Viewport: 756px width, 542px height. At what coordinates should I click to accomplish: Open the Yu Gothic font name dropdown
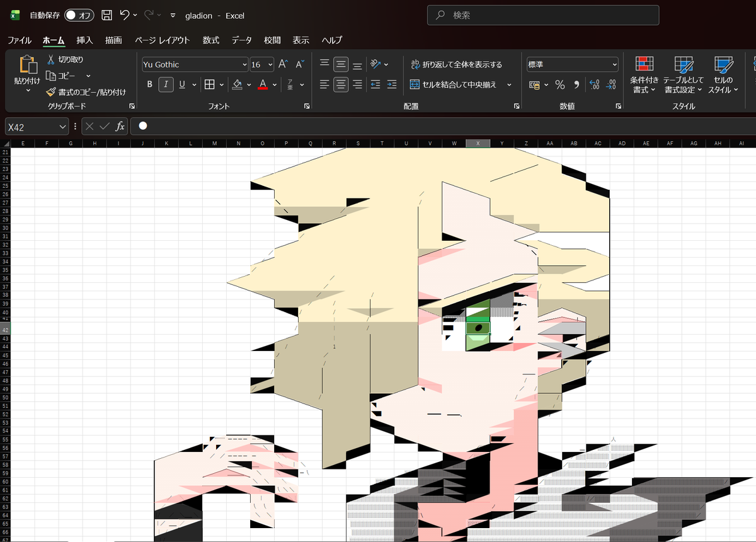[x=245, y=64]
